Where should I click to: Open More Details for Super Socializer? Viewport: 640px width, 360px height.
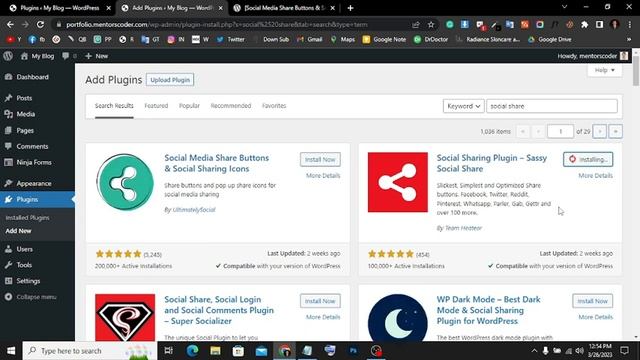pyautogui.click(x=323, y=317)
